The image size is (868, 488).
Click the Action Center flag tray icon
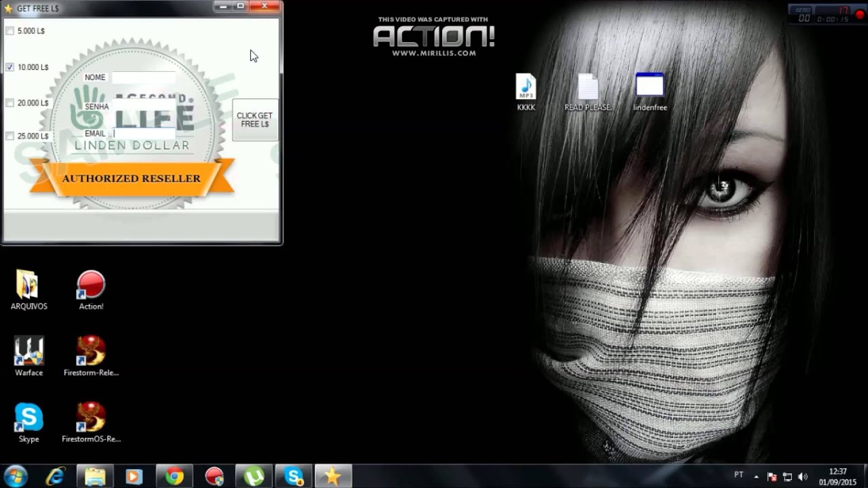(x=772, y=476)
